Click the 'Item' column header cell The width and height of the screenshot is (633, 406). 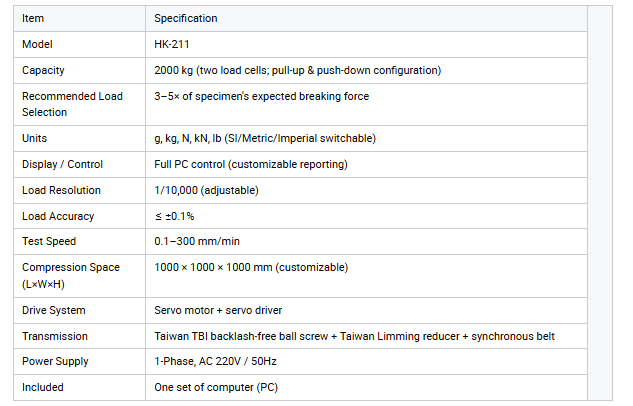[x=79, y=19]
